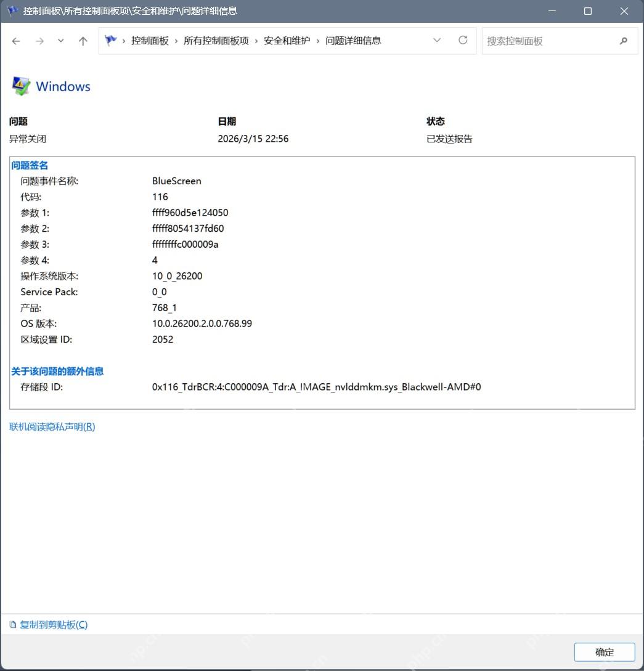The image size is (644, 671).
Task: Go up one level with Up arrow
Action: 83,41
